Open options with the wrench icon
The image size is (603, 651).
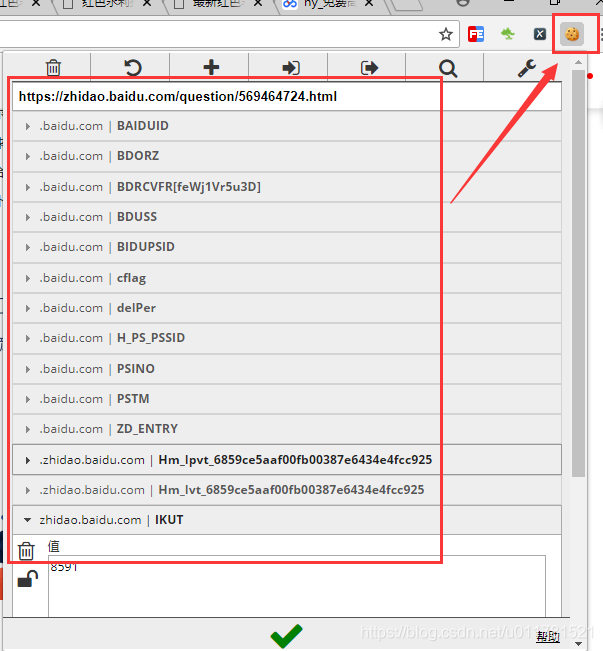[x=527, y=69]
